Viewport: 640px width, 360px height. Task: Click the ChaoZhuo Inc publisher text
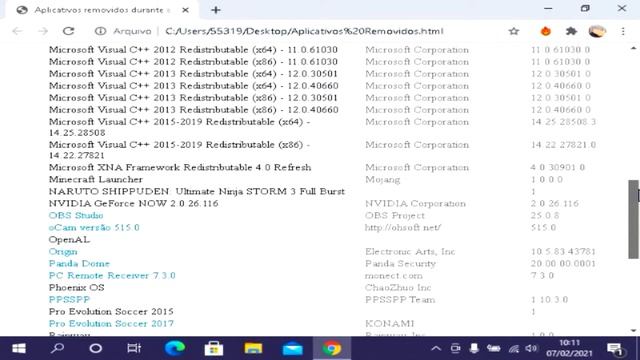[x=398, y=288]
